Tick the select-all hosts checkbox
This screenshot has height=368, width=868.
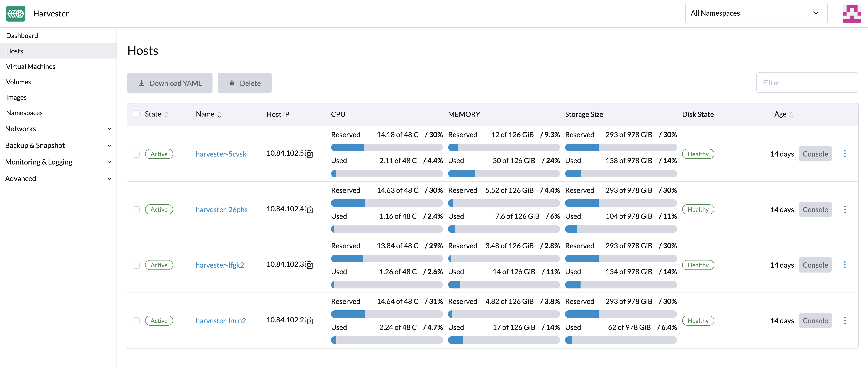coord(136,114)
